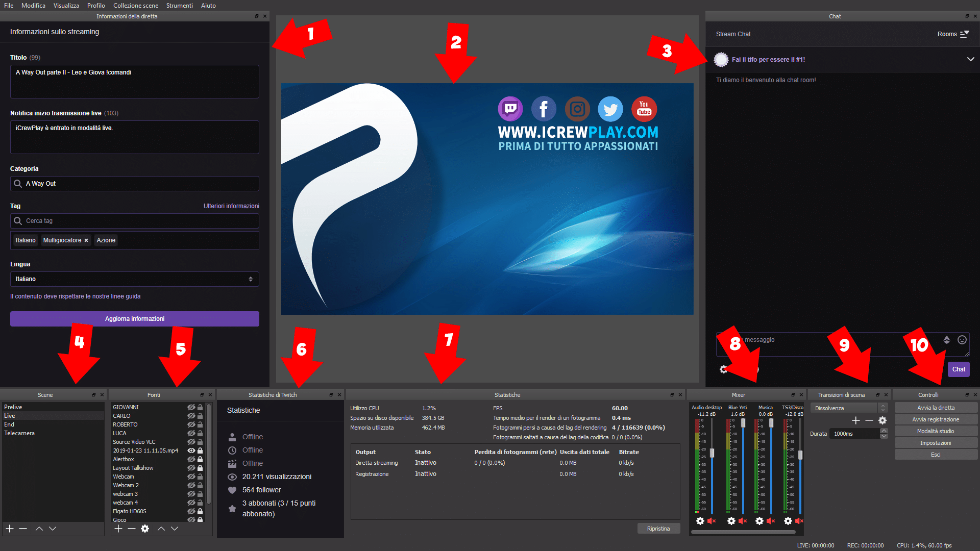Open Ulteriori informazioni link
This screenshot has width=980, height=551.
(x=231, y=206)
